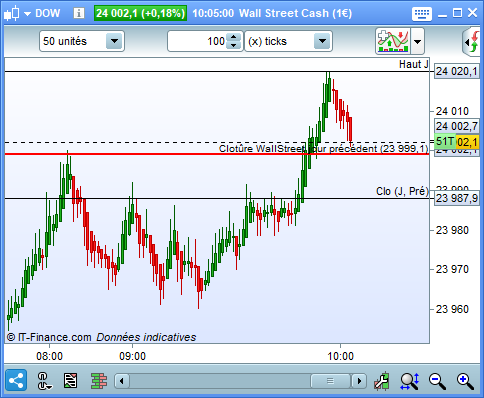The width and height of the screenshot is (484, 398).
Task: Open the 50 unités dropdown
Action: click(x=82, y=41)
